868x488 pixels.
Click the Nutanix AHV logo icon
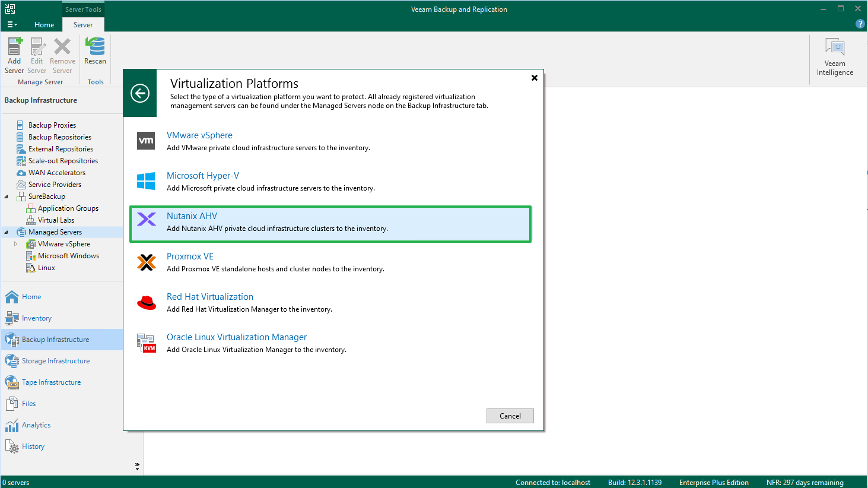coord(146,219)
